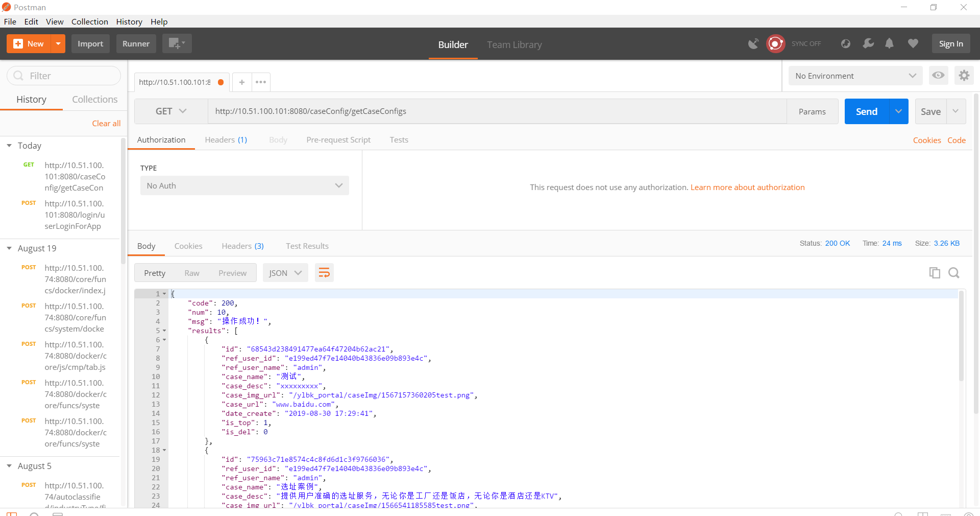
Task: Click the heart icon in header
Action: coord(913,44)
